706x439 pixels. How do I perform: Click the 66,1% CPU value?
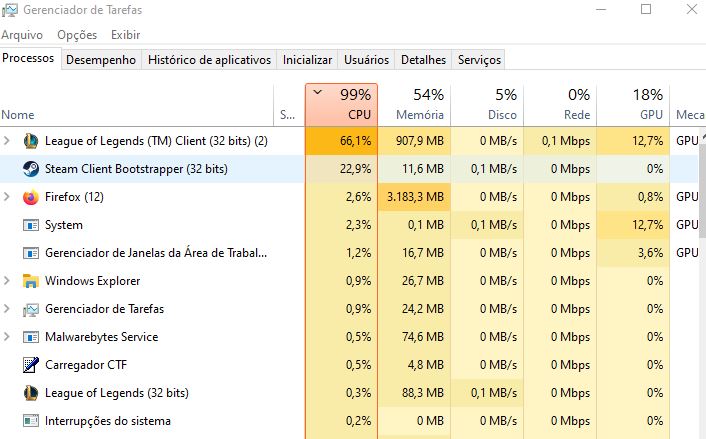pyautogui.click(x=341, y=141)
